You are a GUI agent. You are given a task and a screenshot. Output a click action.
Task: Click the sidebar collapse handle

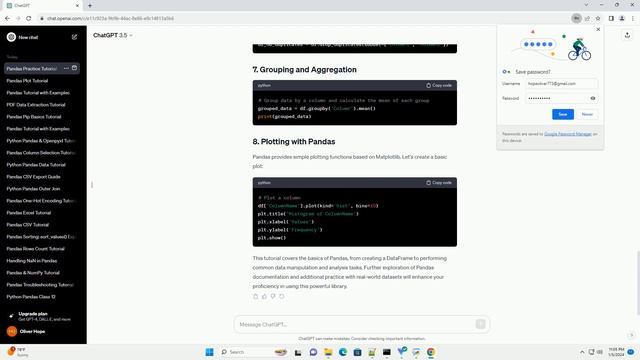[x=92, y=185]
